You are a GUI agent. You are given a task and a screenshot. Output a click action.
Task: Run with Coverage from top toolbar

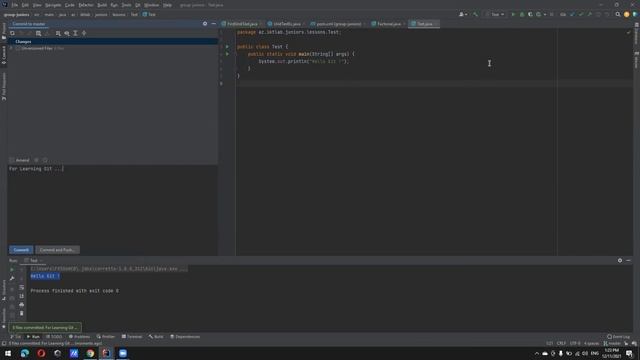[x=530, y=14]
